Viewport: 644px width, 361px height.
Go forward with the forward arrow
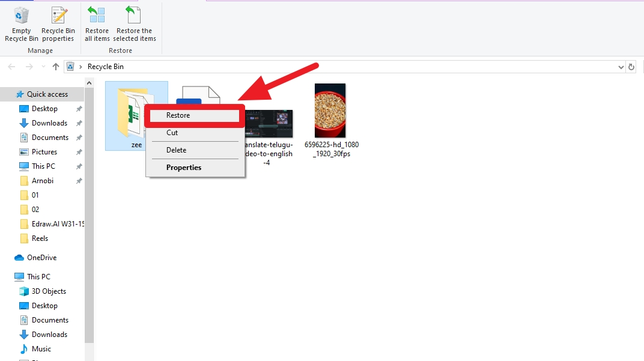29,67
